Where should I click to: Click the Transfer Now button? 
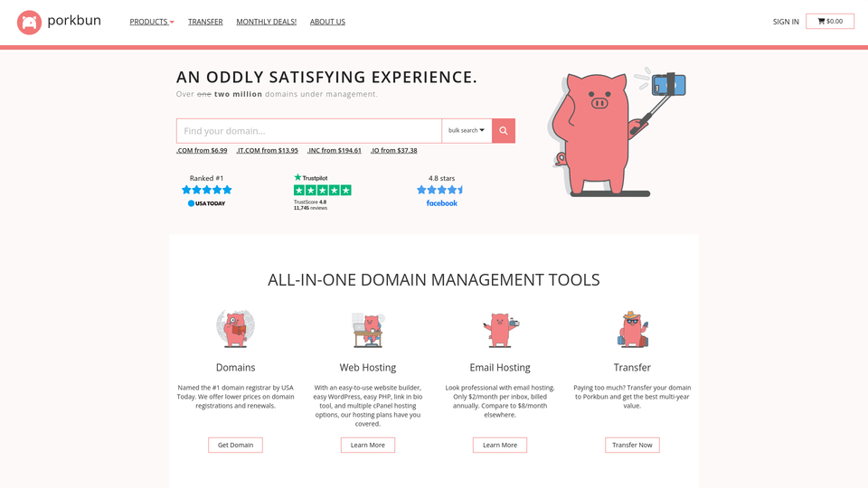(x=632, y=445)
